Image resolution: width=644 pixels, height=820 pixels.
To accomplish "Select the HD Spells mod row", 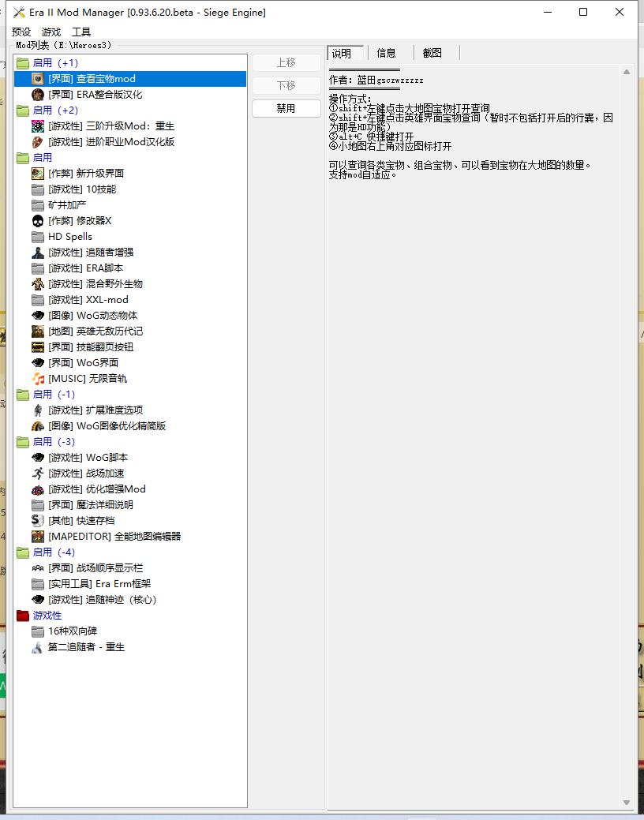I will [129, 237].
